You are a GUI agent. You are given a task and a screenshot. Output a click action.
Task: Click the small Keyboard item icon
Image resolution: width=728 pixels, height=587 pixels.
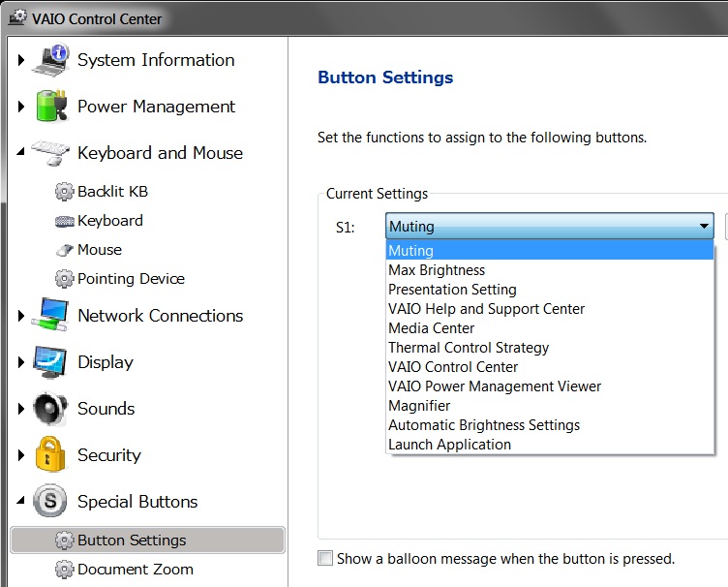point(64,221)
